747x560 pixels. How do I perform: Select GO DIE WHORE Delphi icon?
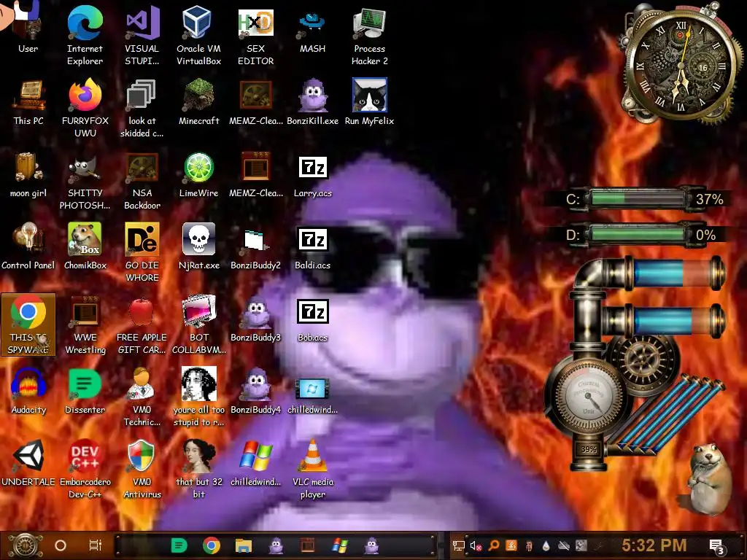pos(142,252)
